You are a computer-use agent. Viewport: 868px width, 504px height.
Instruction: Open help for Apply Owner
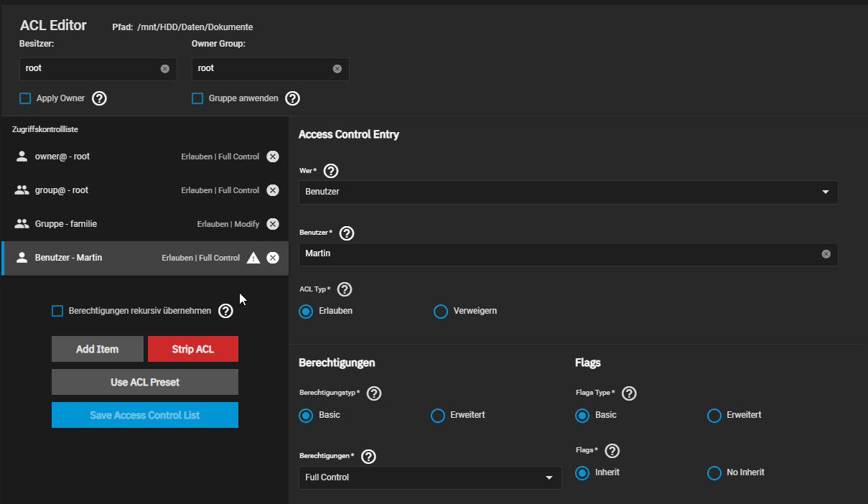point(100,98)
